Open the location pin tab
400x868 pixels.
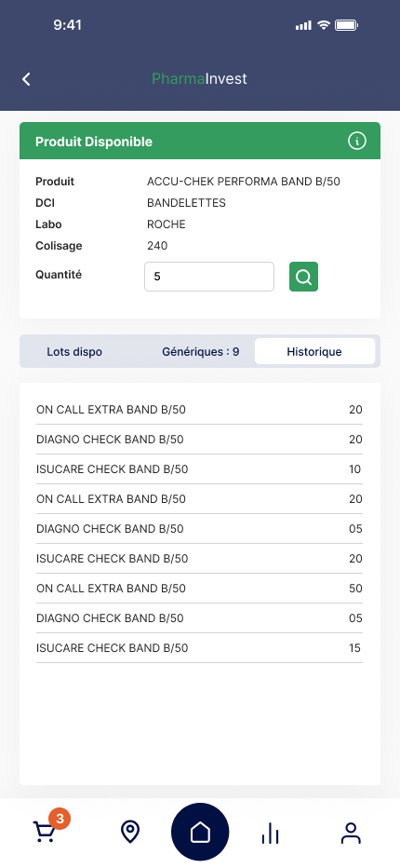130,832
